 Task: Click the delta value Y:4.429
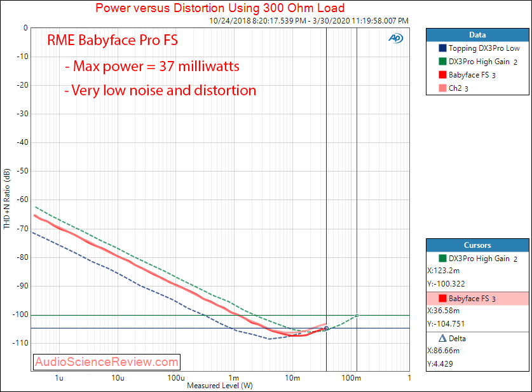click(440, 364)
